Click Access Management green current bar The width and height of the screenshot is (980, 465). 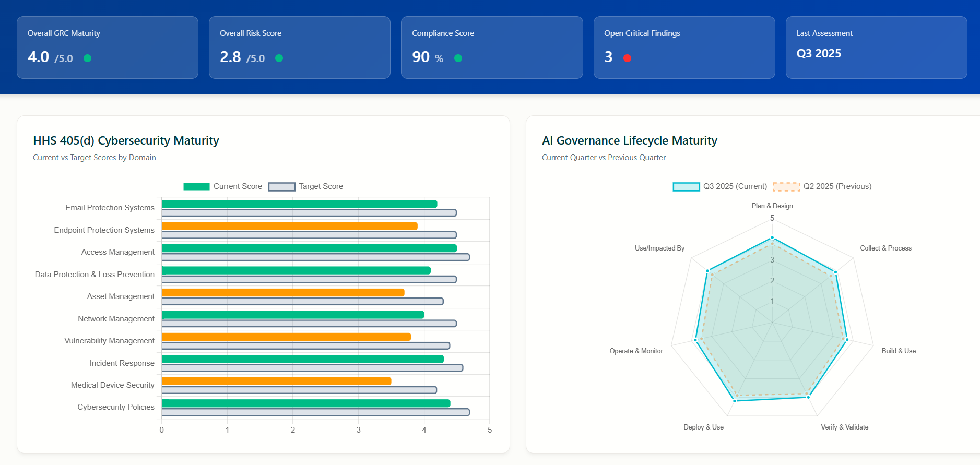click(309, 248)
